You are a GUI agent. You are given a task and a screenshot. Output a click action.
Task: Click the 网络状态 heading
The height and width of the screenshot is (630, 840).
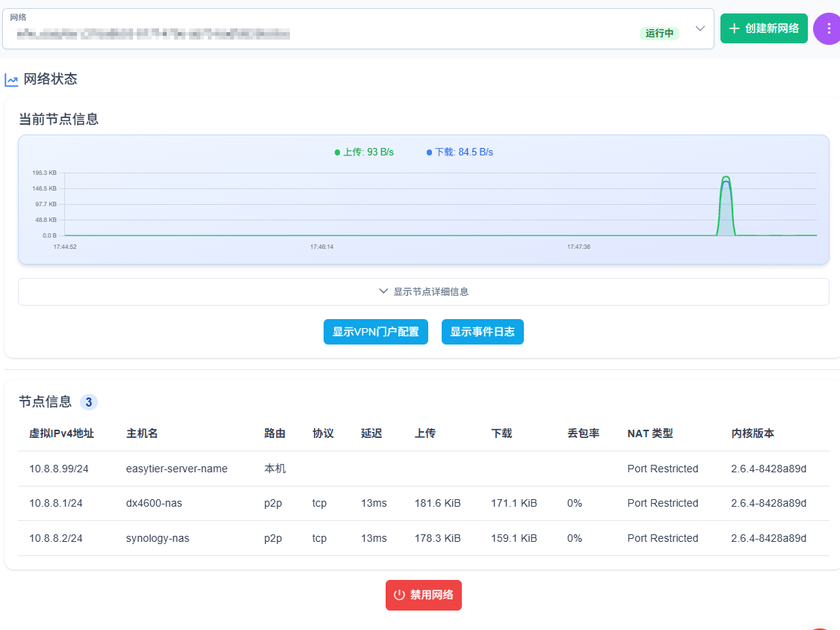50,79
